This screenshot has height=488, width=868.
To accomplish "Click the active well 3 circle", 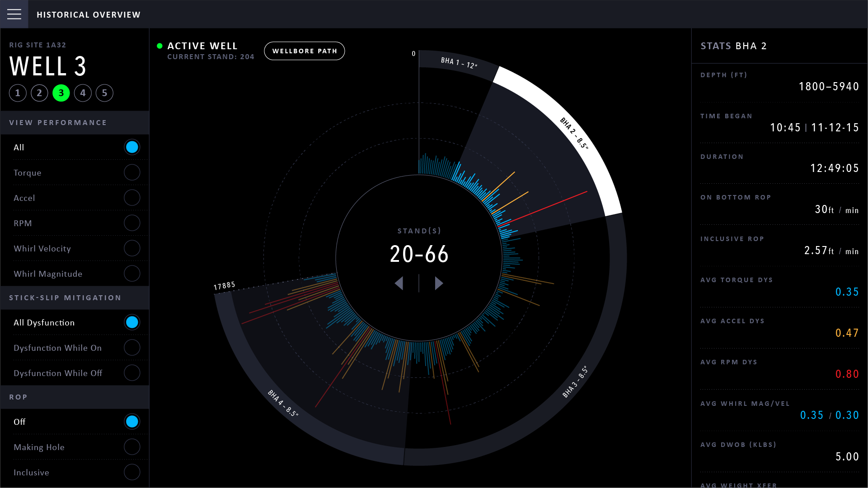I will coord(61,93).
